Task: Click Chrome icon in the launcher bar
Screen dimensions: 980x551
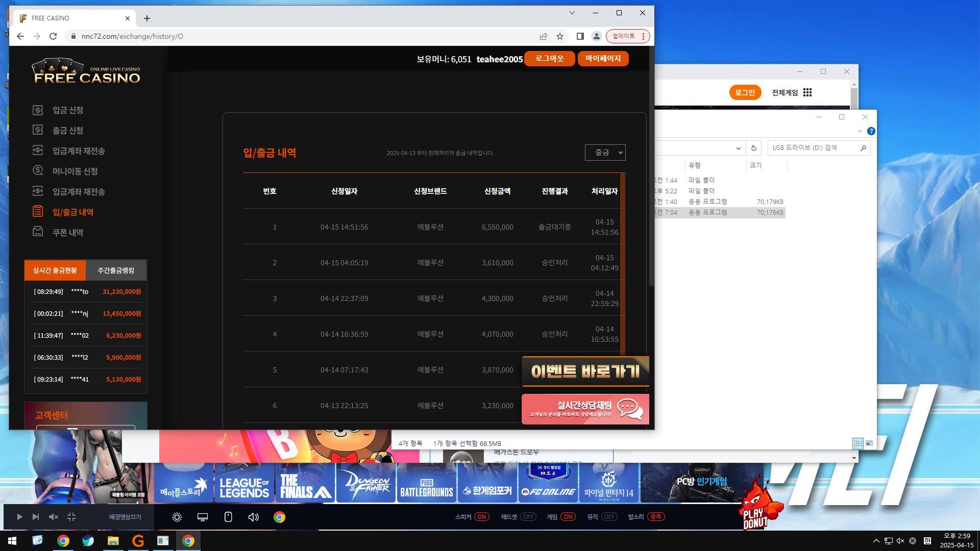Action: (x=279, y=517)
